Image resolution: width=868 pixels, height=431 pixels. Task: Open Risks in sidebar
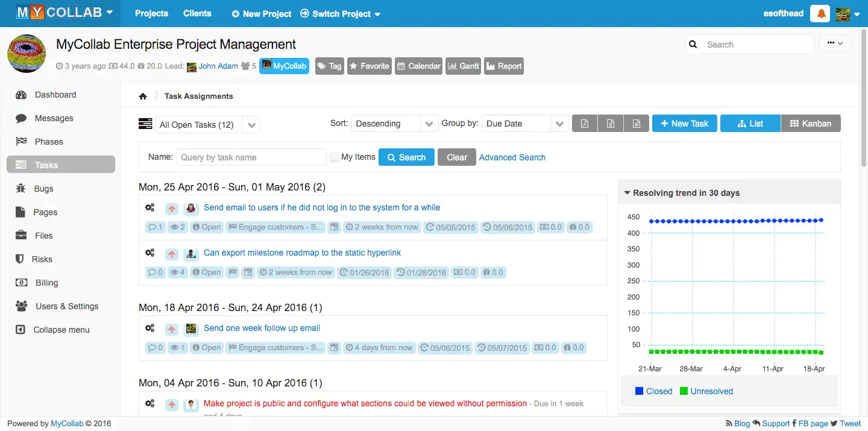point(60,259)
